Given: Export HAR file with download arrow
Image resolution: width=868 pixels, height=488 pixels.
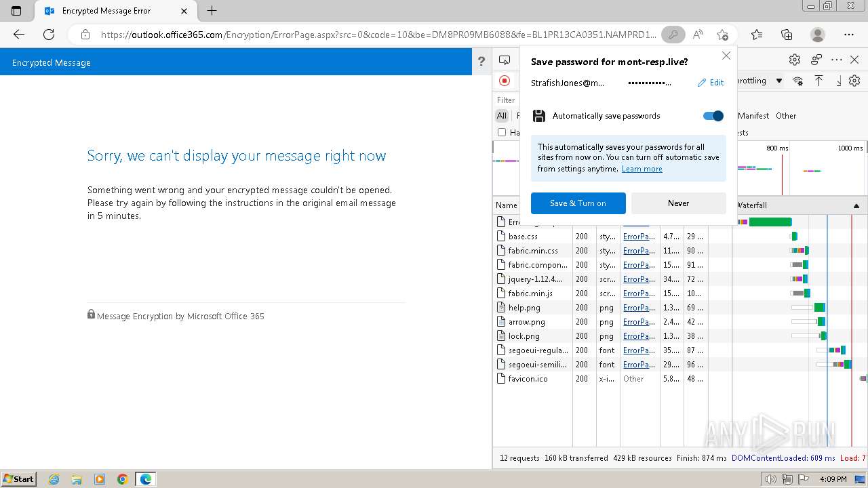Looking at the screenshot, I should point(839,81).
